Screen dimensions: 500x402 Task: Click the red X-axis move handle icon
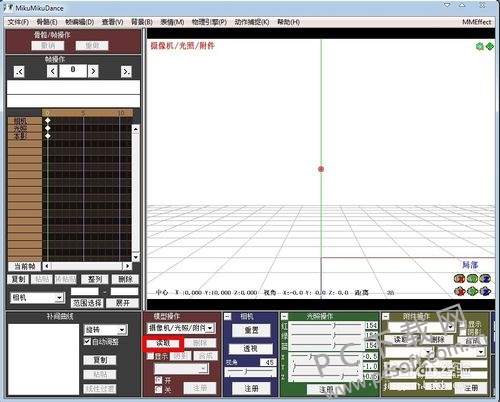point(460,291)
